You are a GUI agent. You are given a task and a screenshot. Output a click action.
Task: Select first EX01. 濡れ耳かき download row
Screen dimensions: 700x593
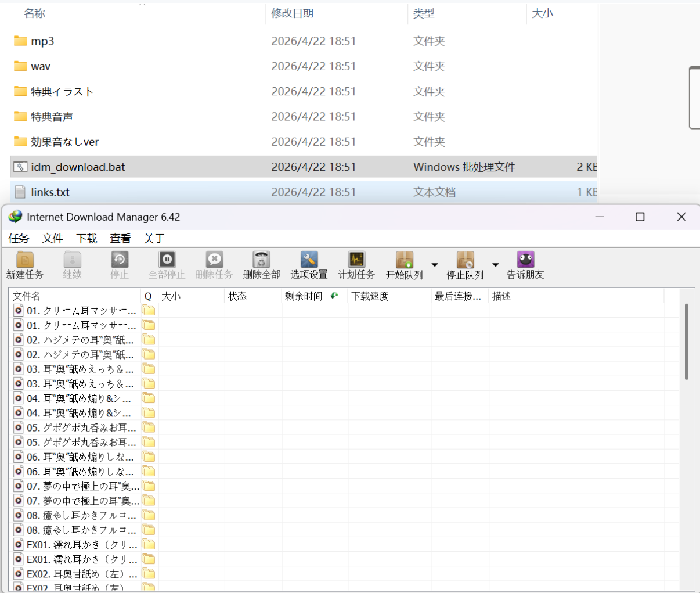(345, 544)
